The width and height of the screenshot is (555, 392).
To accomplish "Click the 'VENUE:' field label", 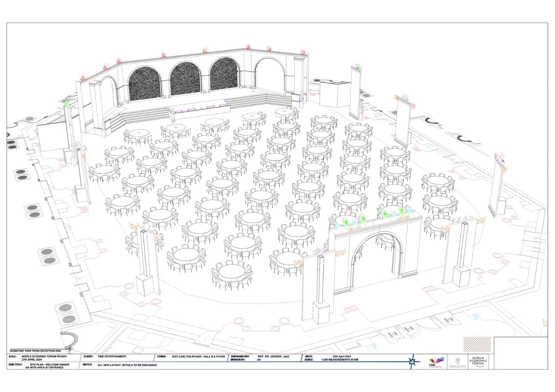I will click(x=162, y=356).
